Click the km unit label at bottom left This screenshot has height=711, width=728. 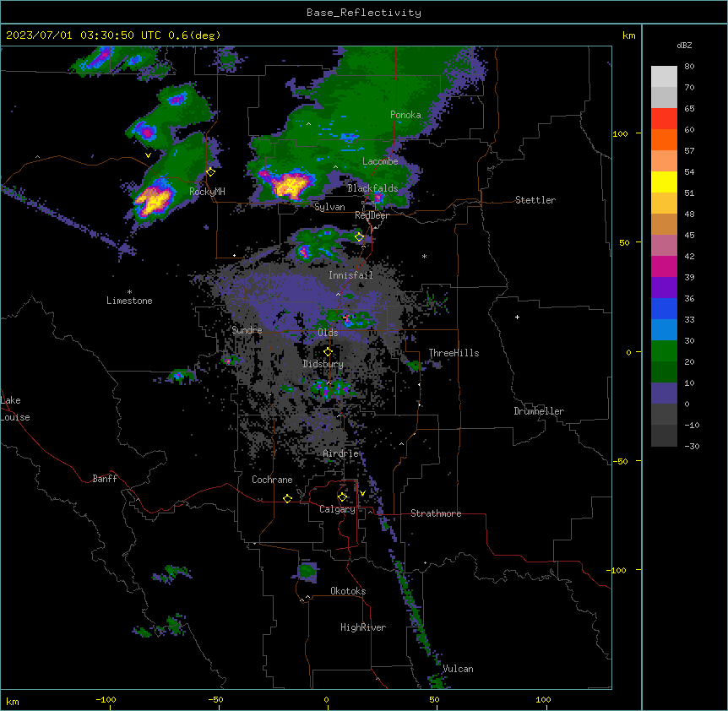point(13,702)
